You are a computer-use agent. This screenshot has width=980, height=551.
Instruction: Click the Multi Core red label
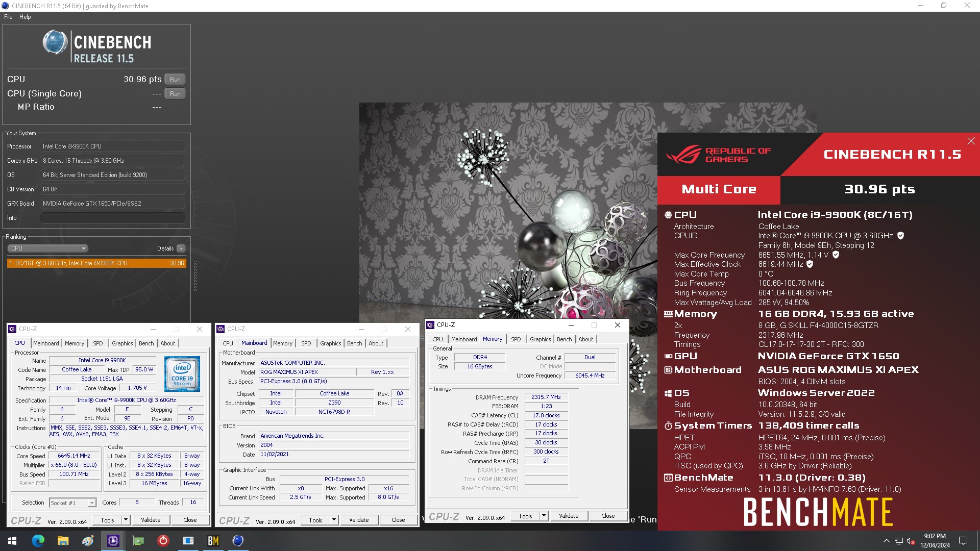719,190
